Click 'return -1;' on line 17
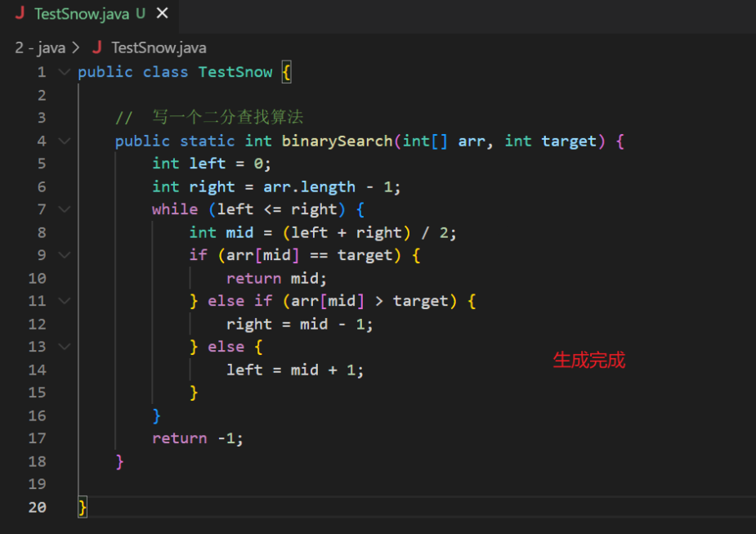756x534 pixels. (198, 438)
